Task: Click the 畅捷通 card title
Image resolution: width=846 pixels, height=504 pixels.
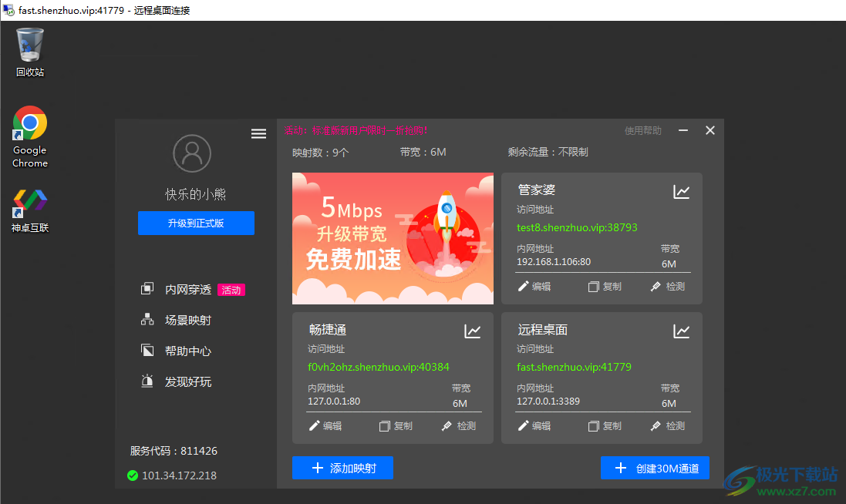Action: tap(328, 329)
